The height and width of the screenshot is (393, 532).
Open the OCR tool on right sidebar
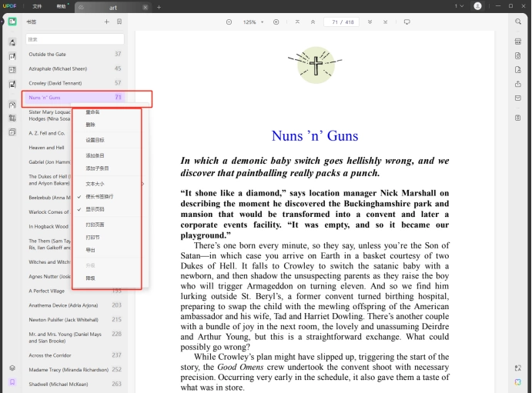(x=518, y=42)
